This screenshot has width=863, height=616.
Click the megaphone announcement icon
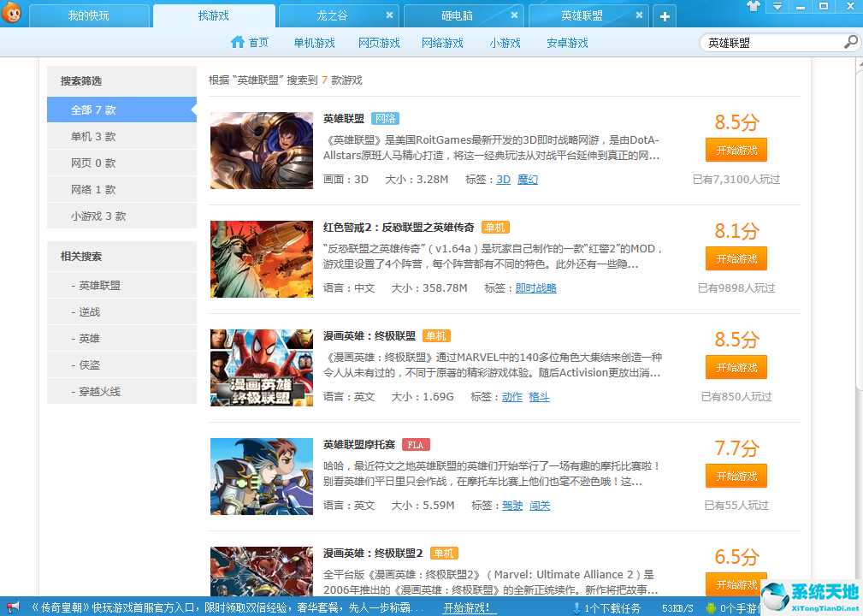coord(13,607)
